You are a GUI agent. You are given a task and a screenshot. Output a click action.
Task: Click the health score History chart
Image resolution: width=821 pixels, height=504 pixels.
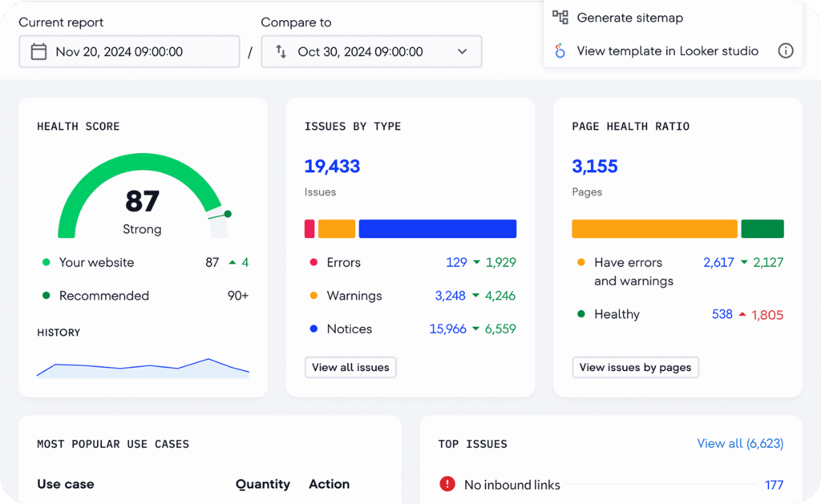coord(143,367)
